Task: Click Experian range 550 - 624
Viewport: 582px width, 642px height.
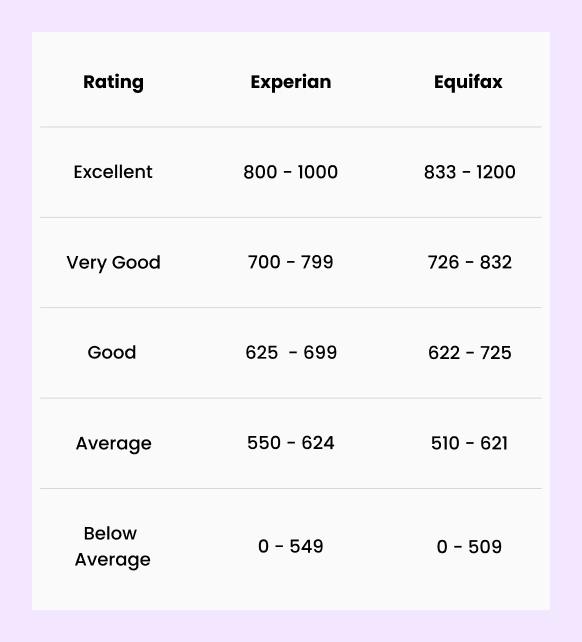Action: (291, 443)
